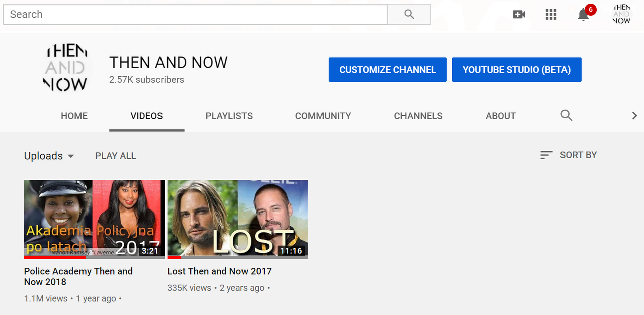Switch to the Home tab

pyautogui.click(x=74, y=116)
